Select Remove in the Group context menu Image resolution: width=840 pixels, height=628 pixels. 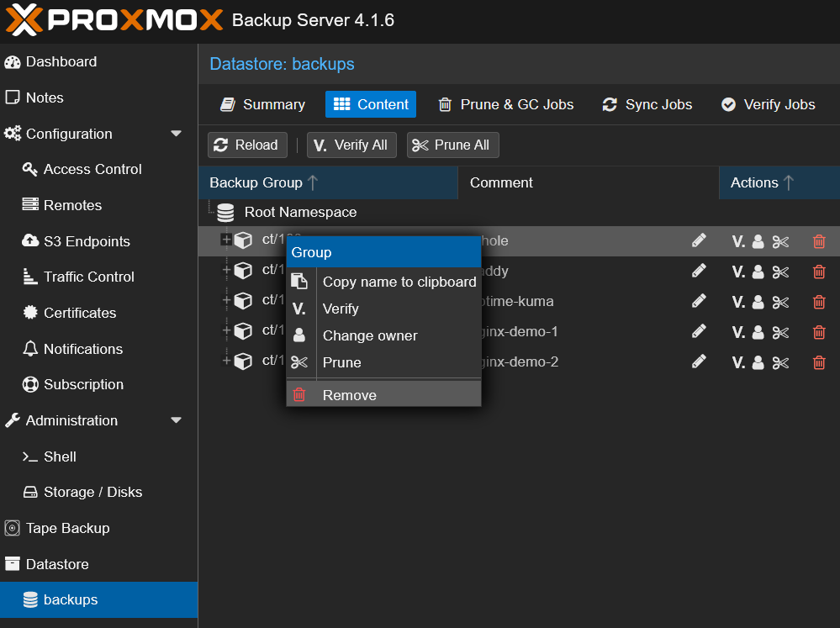click(349, 394)
